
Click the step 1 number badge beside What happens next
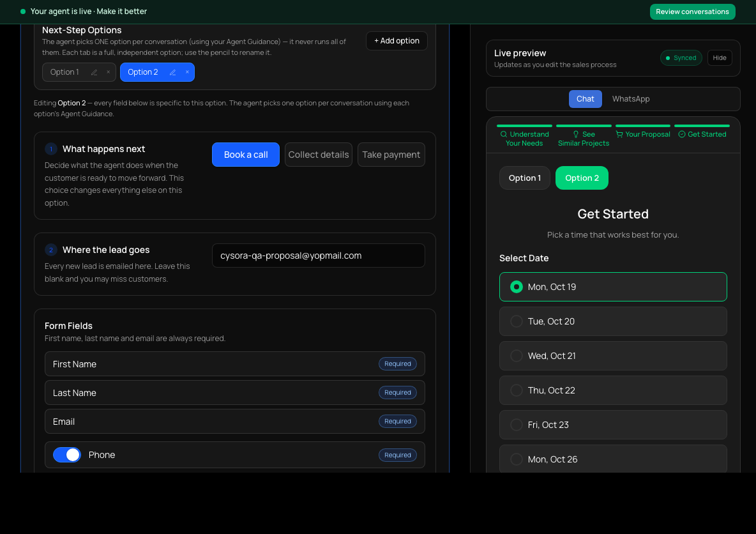pyautogui.click(x=51, y=149)
